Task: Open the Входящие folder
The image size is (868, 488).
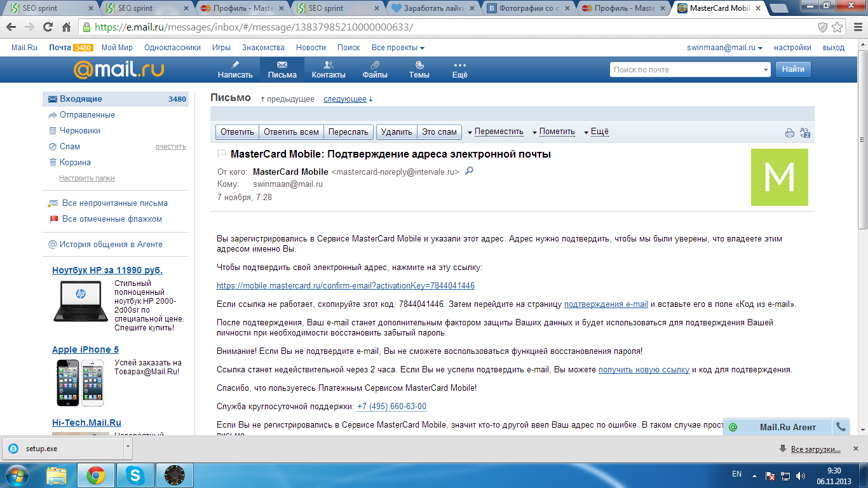Action: click(116, 99)
